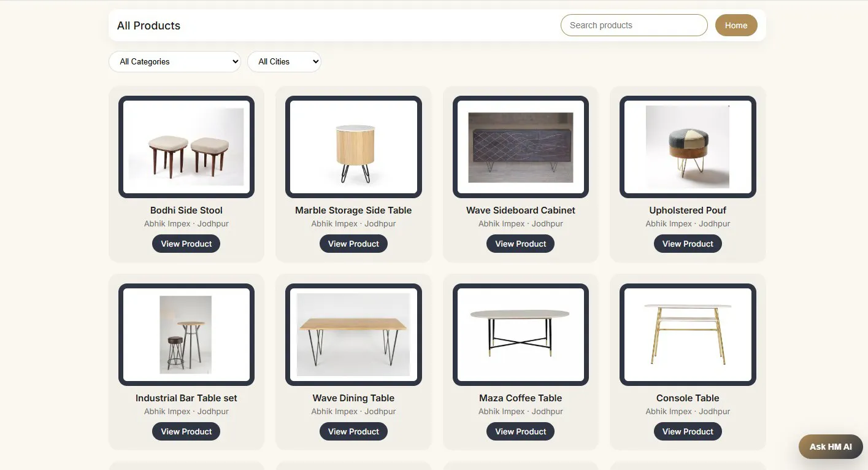
Task: Click 'Abhik Impex · Jodhpur' under Maza Coffee Table
Action: pyautogui.click(x=521, y=412)
